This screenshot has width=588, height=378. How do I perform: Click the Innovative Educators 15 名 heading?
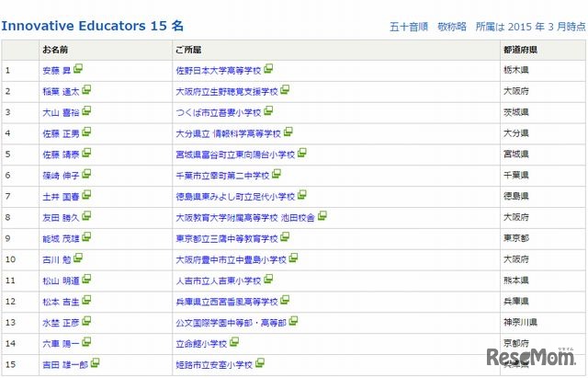point(93,26)
